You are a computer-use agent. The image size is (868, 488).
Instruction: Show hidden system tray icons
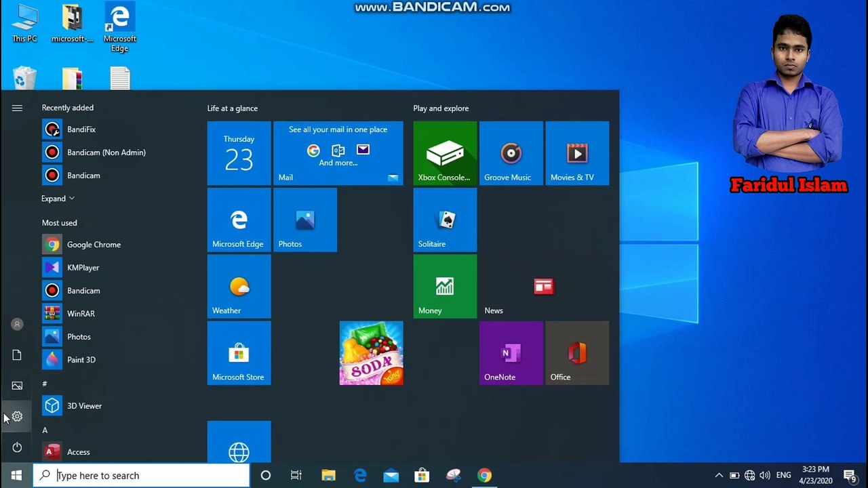719,475
